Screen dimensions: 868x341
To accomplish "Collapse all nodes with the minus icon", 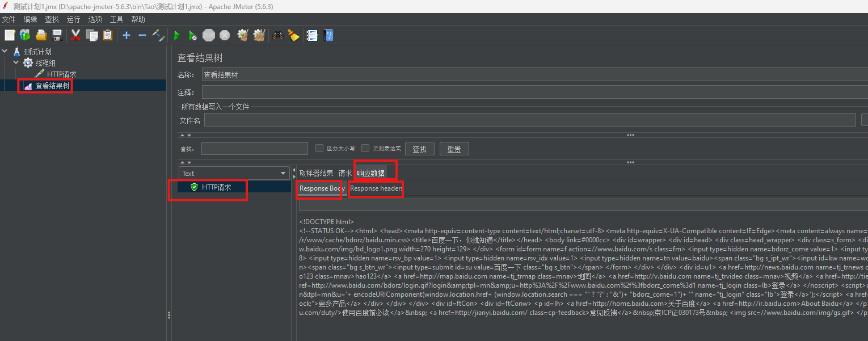I will (142, 35).
